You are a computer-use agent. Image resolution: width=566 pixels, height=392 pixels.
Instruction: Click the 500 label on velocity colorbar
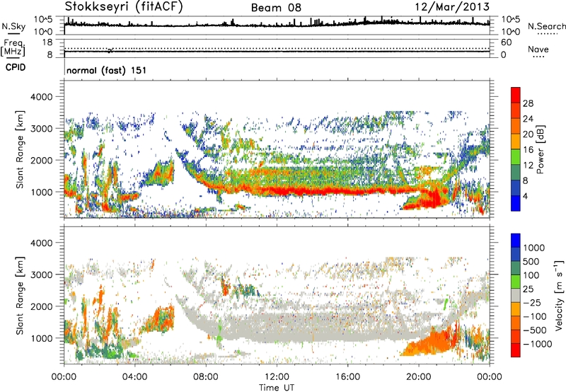(531, 261)
